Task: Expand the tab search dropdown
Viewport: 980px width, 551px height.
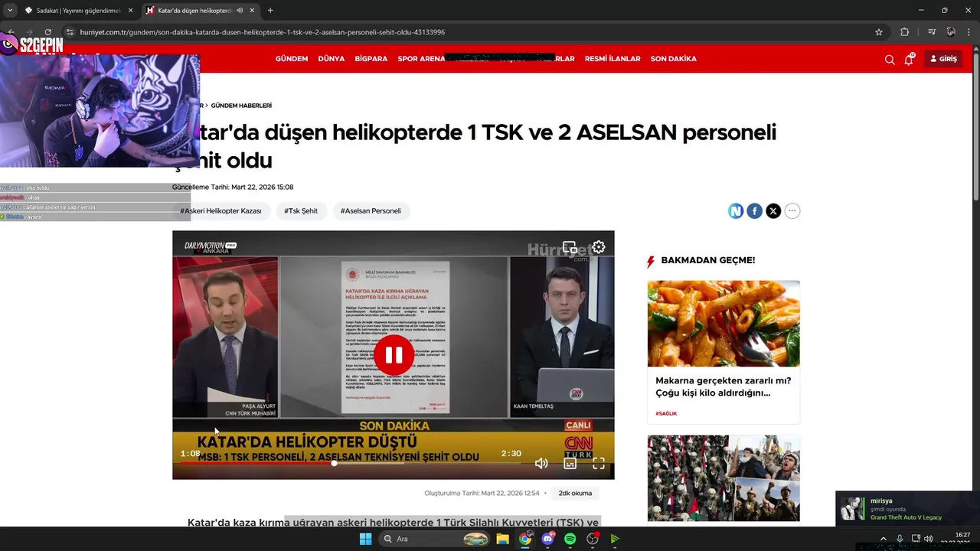Action: [9, 11]
